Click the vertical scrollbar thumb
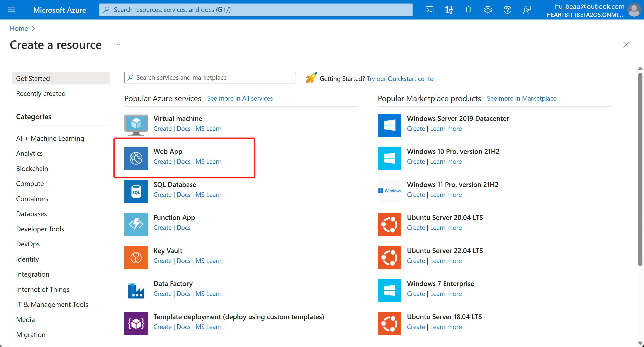644x347 pixels. coord(640,169)
